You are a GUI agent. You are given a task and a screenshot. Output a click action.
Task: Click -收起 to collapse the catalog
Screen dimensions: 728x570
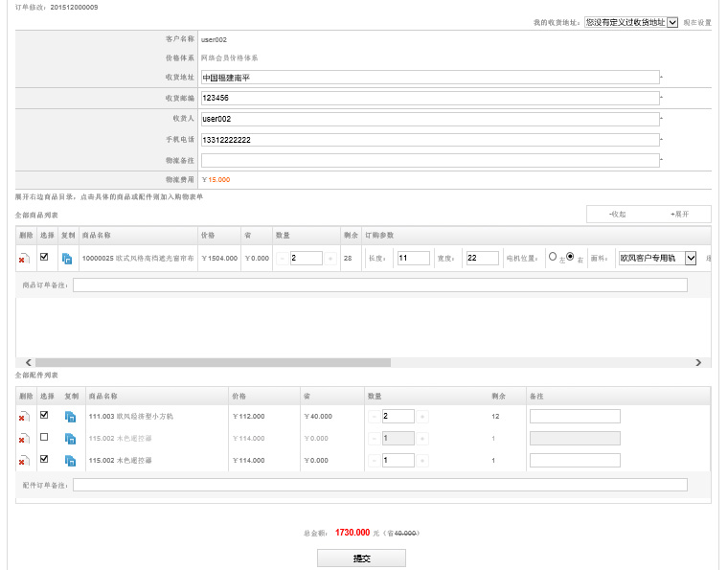617,214
